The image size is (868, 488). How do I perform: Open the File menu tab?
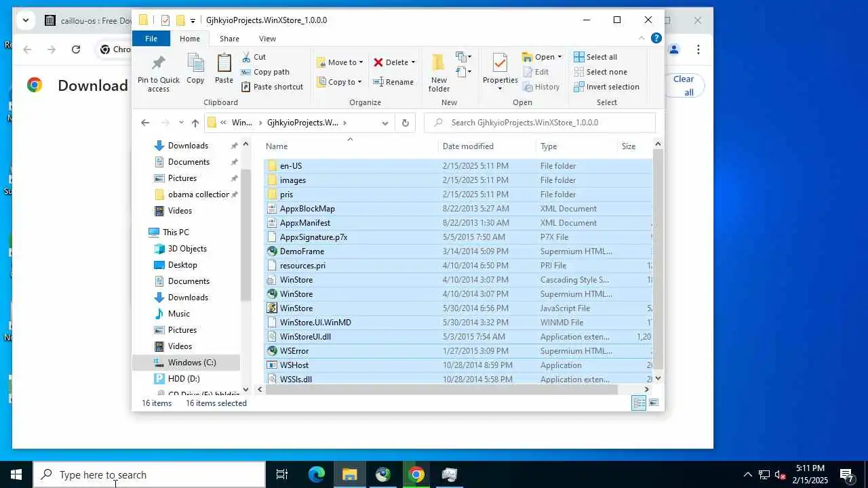(151, 39)
